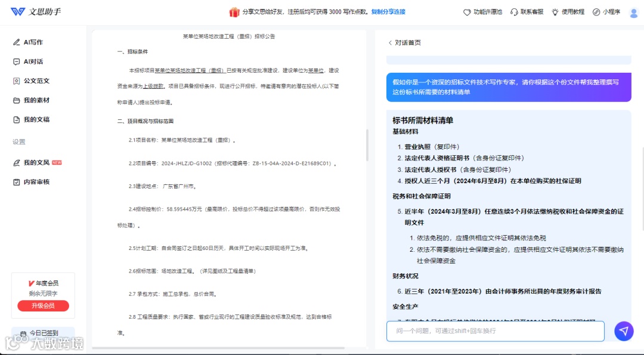Click the 内容审核 checklist icon
The image size is (644, 355).
point(17,182)
